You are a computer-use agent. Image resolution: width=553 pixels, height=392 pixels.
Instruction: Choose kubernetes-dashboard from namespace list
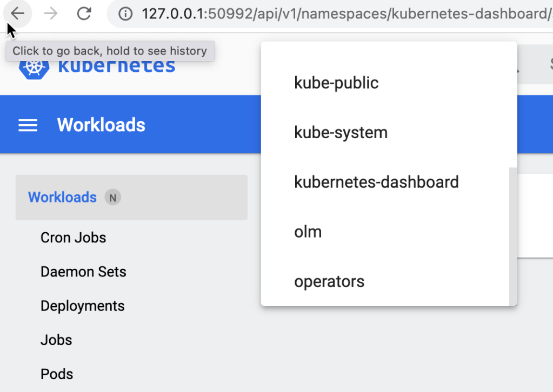tap(376, 183)
